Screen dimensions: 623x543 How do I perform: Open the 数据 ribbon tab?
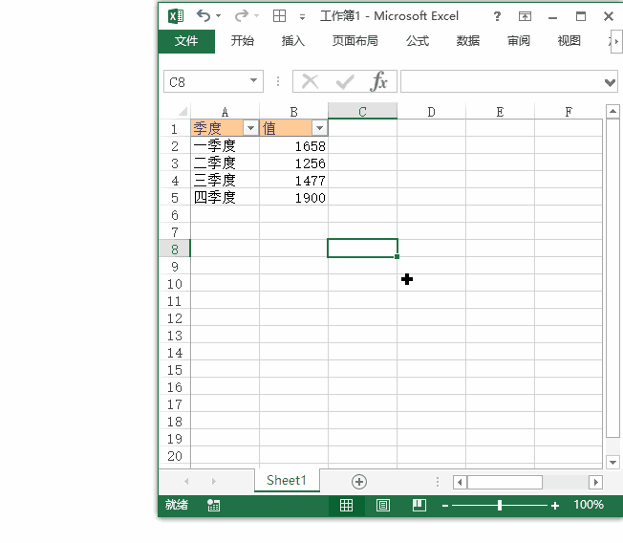468,41
